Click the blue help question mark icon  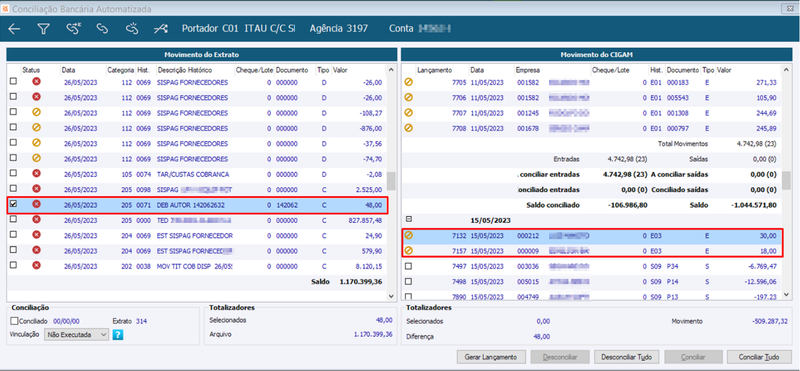118,335
